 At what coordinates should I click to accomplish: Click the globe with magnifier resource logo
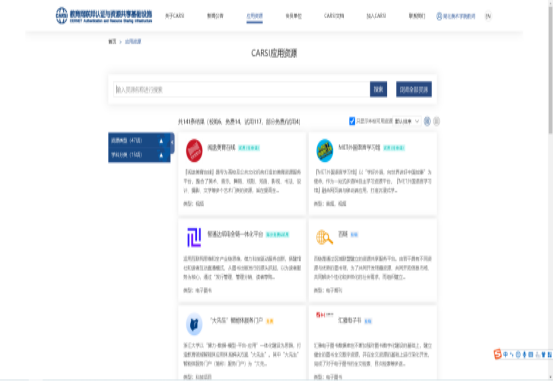[x=324, y=237]
